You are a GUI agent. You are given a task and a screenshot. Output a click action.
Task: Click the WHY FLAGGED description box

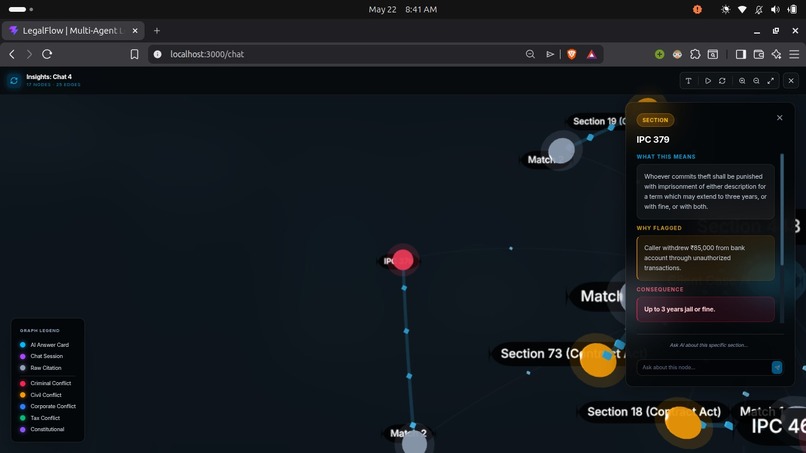tap(705, 258)
